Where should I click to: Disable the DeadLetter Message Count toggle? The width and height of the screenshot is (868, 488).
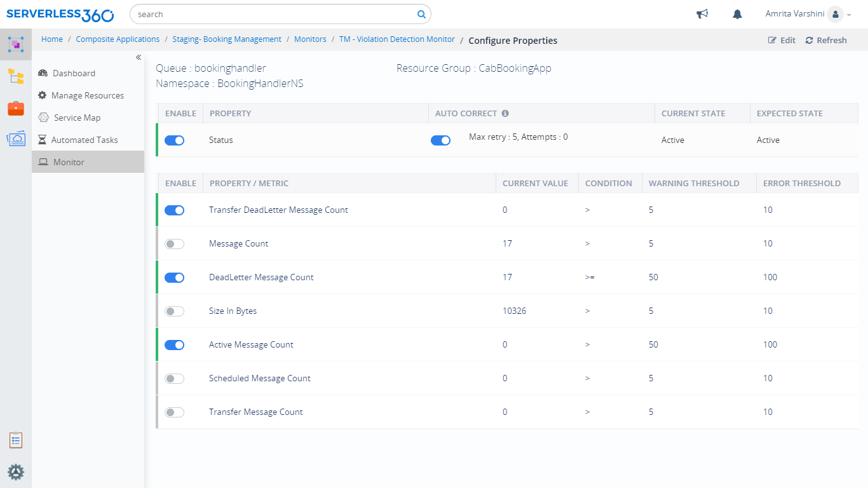point(174,277)
